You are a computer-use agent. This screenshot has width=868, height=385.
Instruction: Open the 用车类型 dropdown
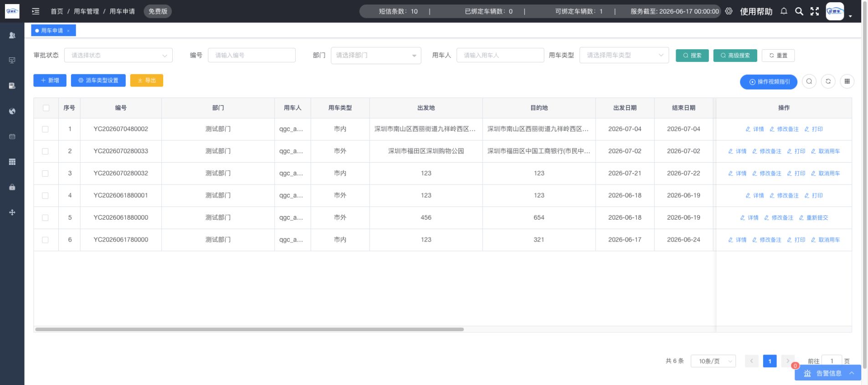coord(624,55)
